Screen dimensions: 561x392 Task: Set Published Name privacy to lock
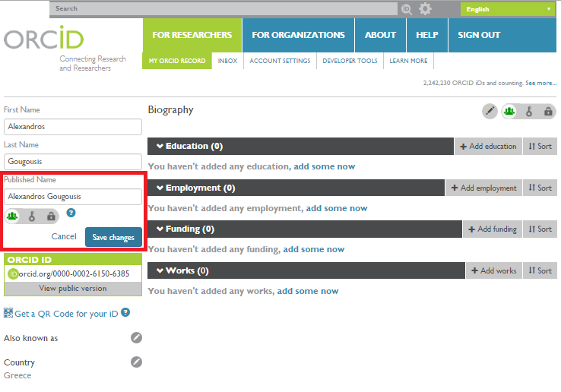coord(51,217)
